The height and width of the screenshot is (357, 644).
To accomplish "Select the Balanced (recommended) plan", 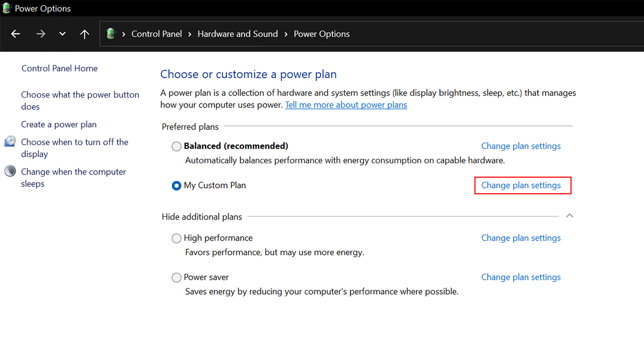I will [177, 146].
